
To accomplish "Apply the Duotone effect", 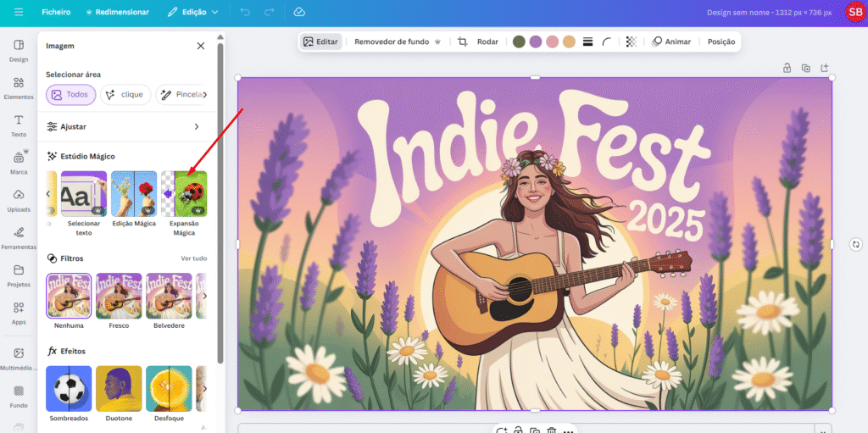I will [x=119, y=394].
